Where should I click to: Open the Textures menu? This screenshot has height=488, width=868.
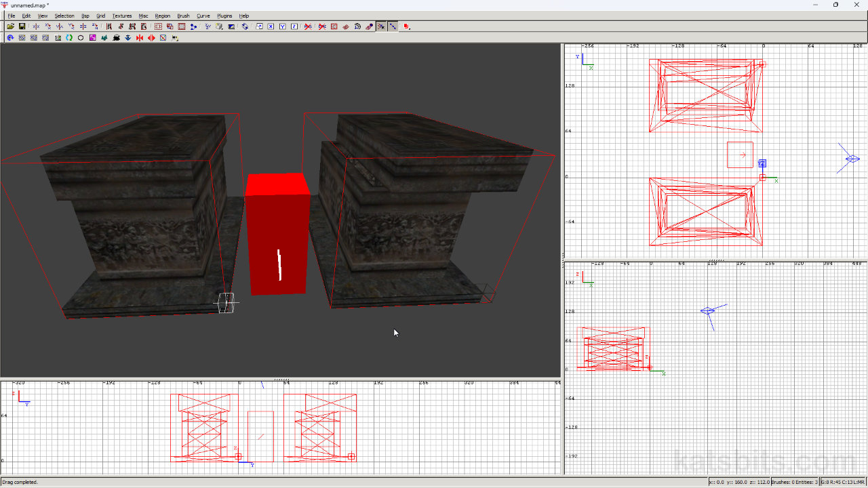tap(121, 16)
